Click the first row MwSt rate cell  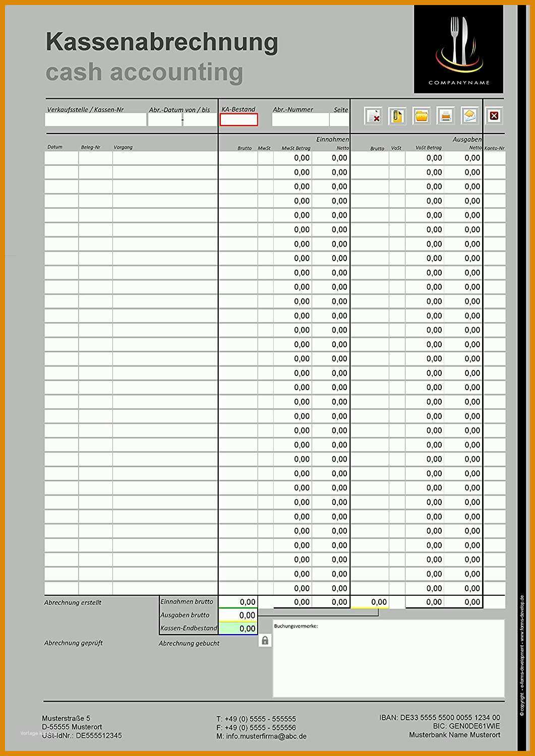266,158
